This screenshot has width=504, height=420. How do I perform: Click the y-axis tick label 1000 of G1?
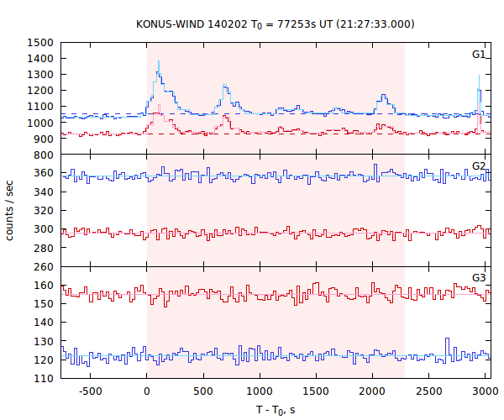pyautogui.click(x=40, y=123)
